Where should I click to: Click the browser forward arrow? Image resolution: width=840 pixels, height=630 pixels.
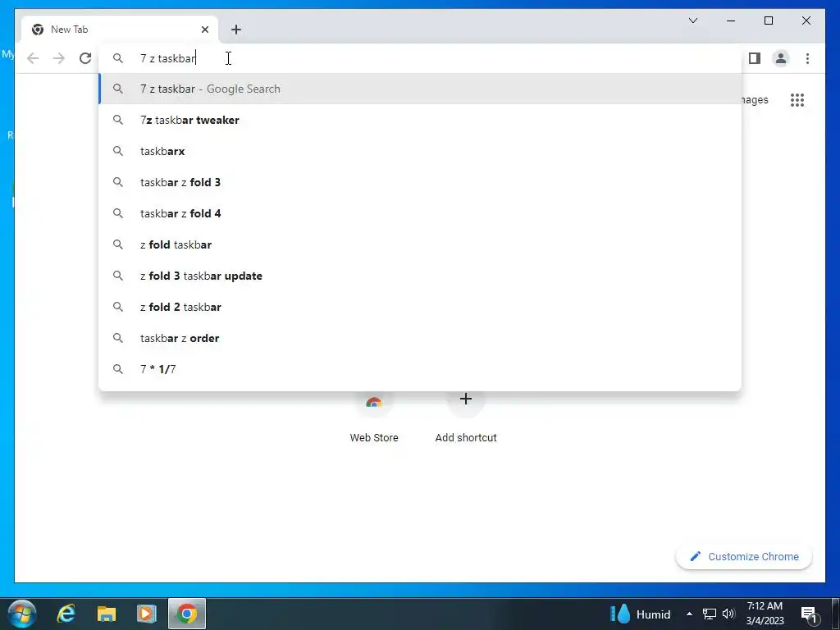click(59, 58)
